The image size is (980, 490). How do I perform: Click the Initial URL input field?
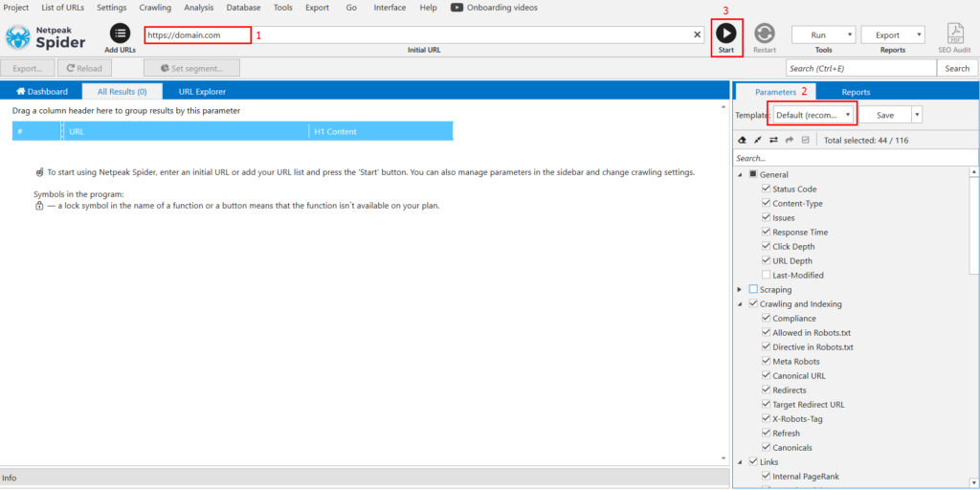tap(424, 35)
